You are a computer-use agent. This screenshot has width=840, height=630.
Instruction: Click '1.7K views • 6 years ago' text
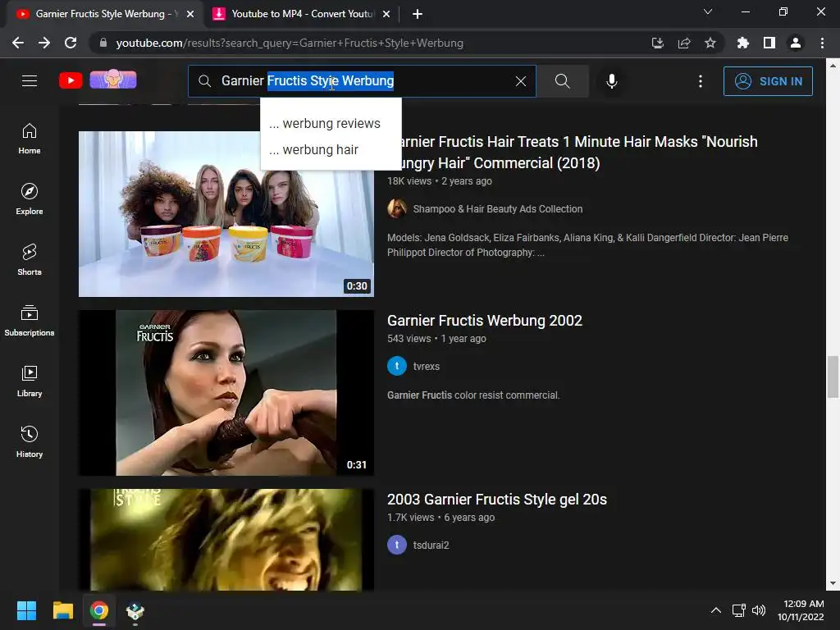point(441,518)
